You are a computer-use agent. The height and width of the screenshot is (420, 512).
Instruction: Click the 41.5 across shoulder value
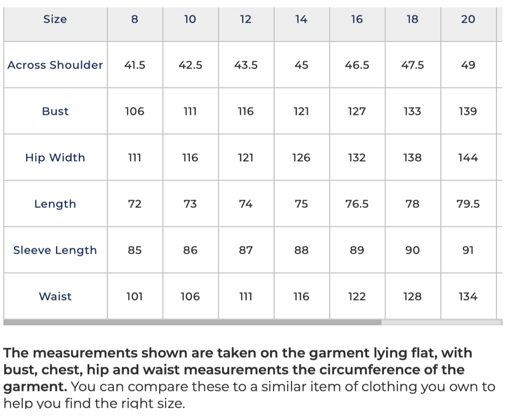(135, 65)
